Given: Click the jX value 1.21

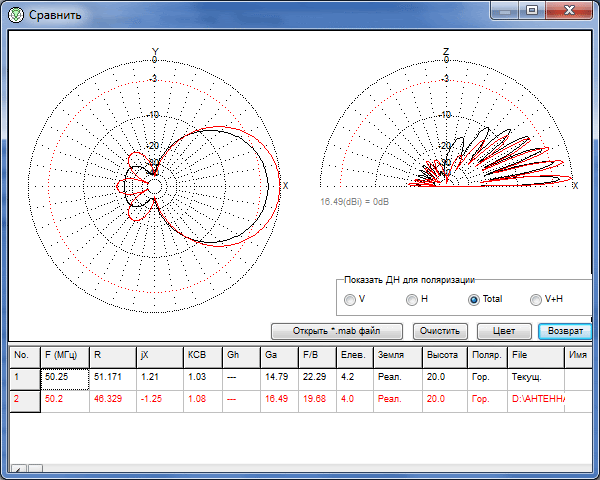Looking at the screenshot, I should [x=160, y=379].
